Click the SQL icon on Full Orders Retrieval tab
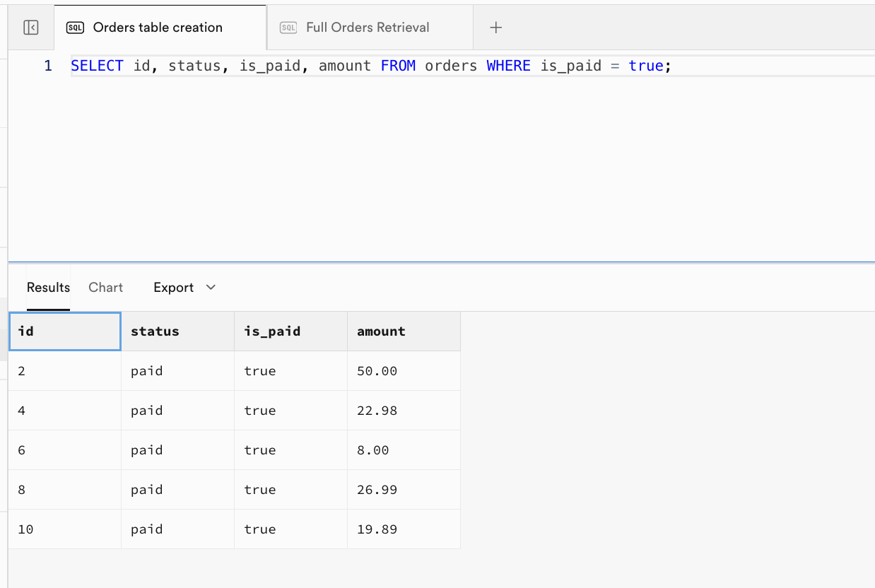Viewport: 875px width, 588px height. tap(288, 28)
